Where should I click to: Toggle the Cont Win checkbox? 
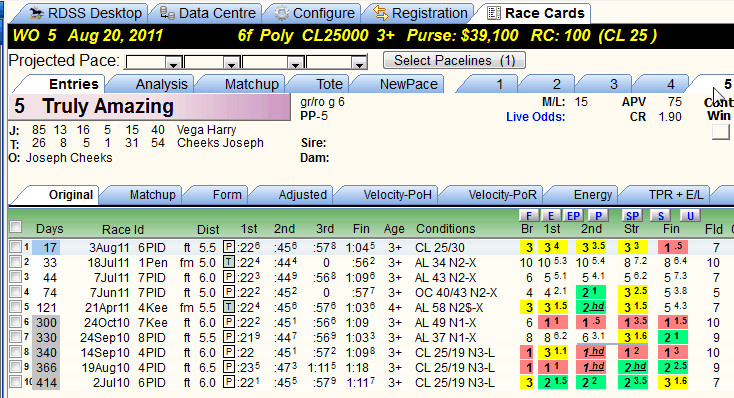[720, 132]
